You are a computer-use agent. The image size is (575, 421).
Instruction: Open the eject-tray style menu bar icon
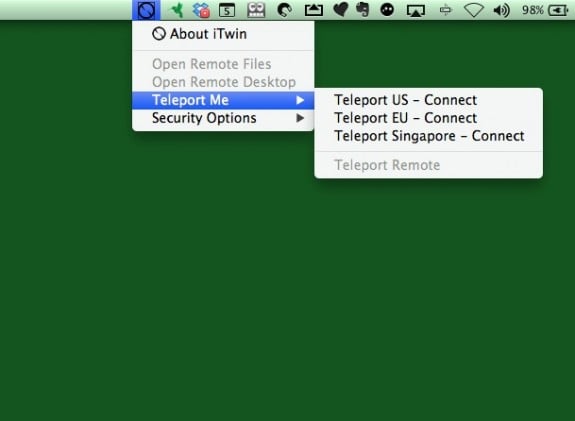pos(314,10)
